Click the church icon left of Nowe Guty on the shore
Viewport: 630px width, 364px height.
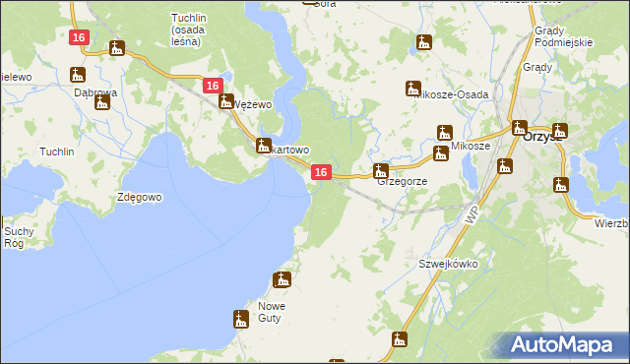pos(240,320)
